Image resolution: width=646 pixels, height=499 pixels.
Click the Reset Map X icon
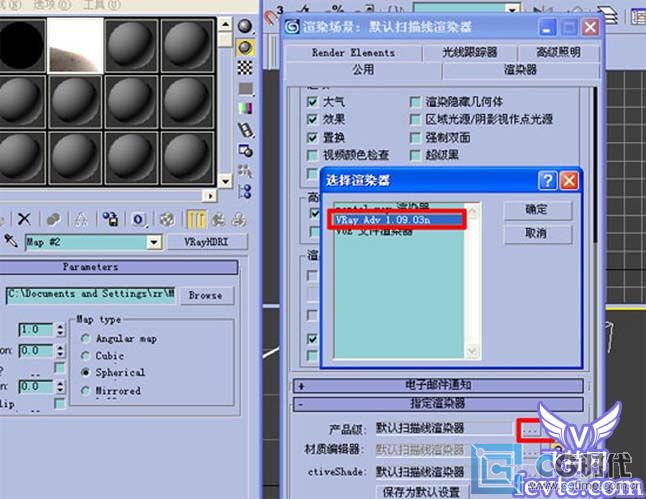point(24,219)
